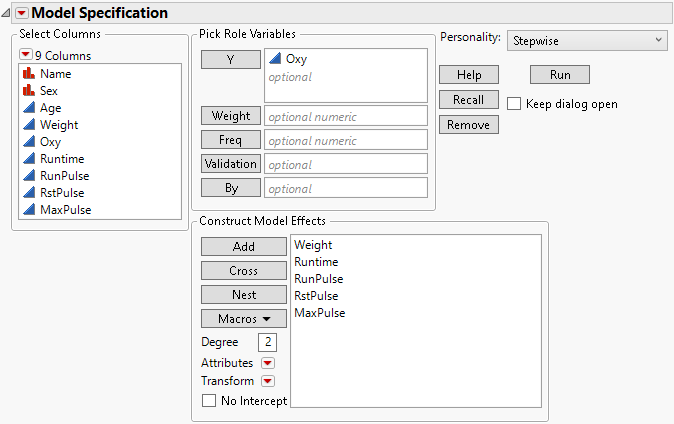Open the 9 Columns red triangle menu
The width and height of the screenshot is (674, 424).
pyautogui.click(x=26, y=56)
